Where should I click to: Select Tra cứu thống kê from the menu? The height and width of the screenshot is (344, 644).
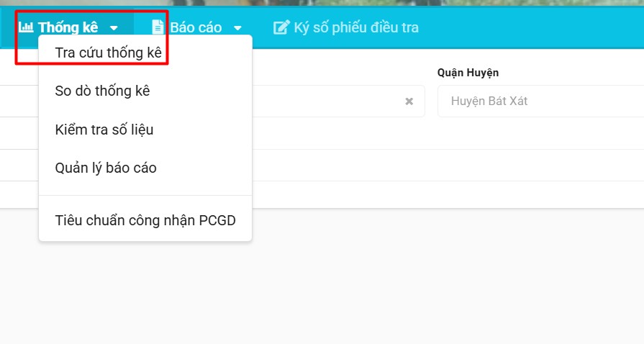(x=112, y=53)
